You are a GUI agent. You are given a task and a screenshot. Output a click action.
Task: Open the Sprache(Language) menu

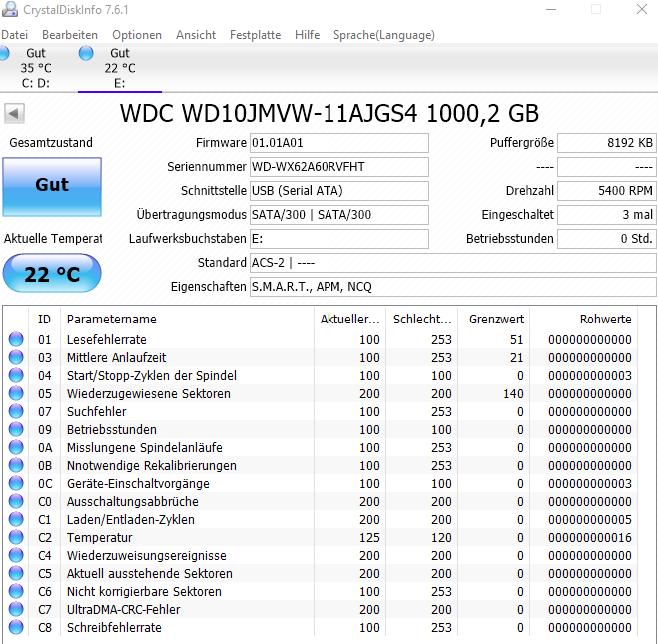click(x=384, y=35)
